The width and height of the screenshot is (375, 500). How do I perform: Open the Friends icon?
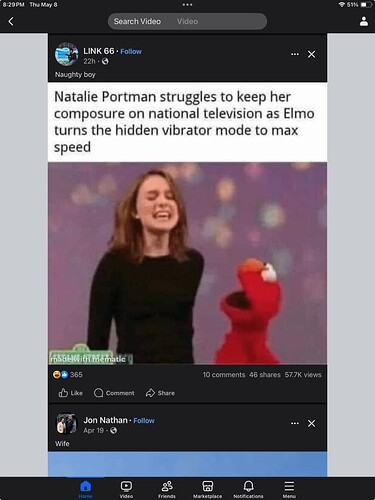[x=167, y=489]
